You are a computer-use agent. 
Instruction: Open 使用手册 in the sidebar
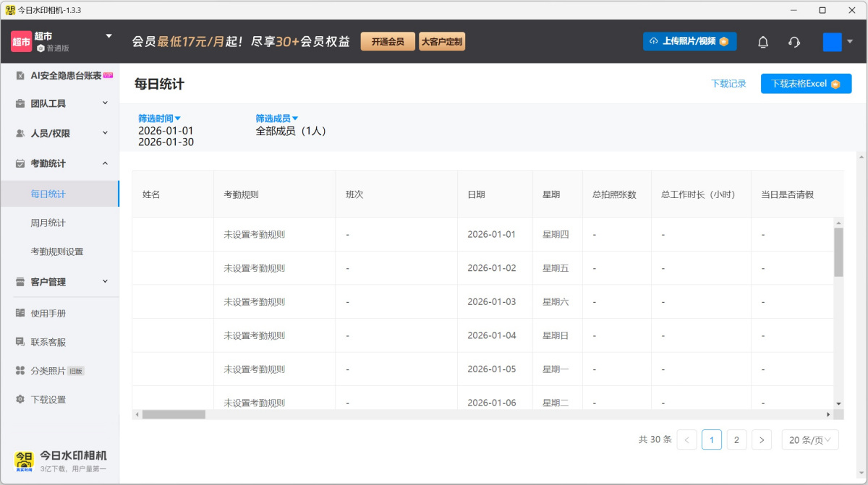coord(48,313)
